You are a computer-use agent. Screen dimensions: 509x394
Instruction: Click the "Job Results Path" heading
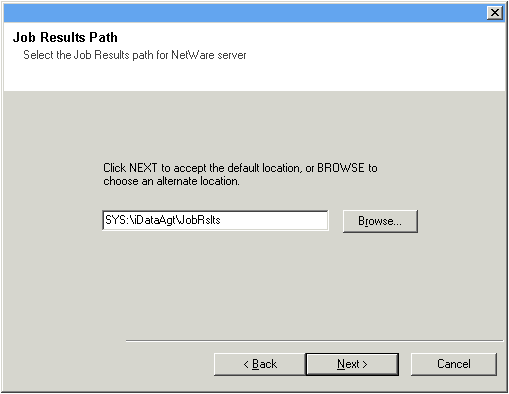pos(65,37)
